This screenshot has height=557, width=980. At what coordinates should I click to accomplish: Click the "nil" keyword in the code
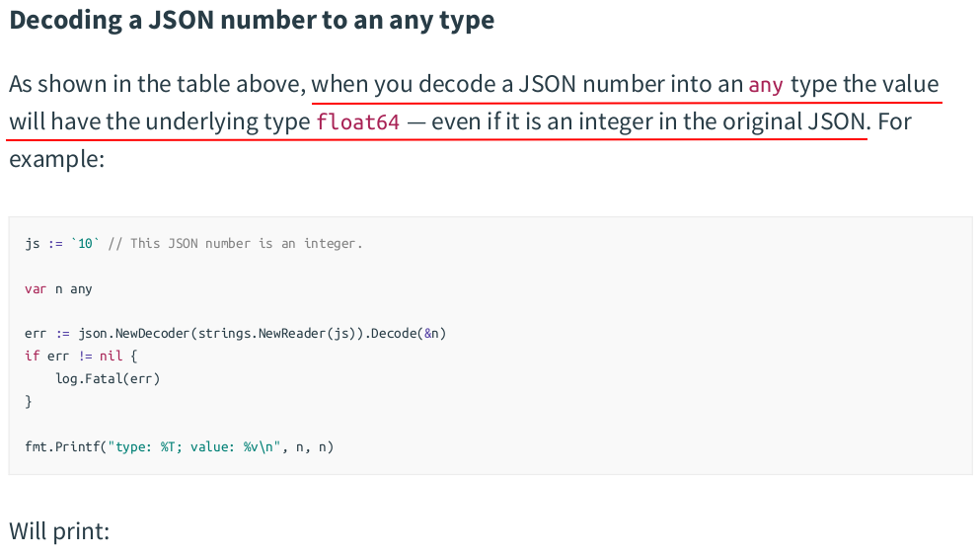pos(112,356)
